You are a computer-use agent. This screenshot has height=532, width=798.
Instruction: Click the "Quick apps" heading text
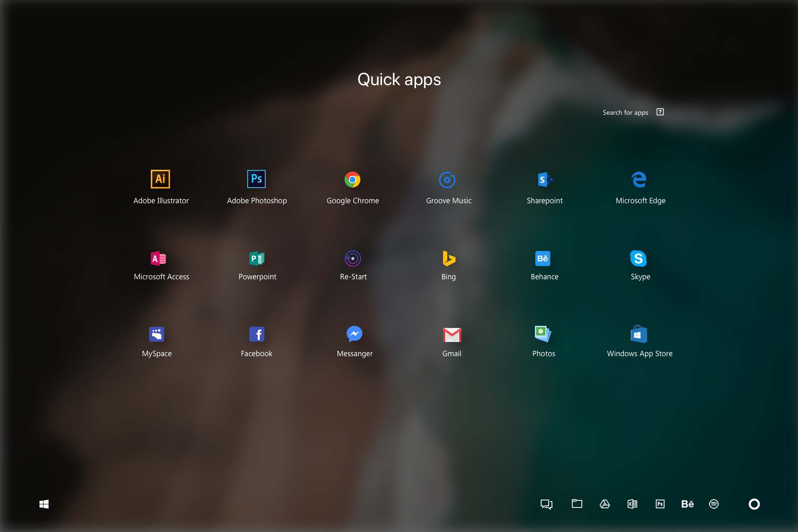[x=399, y=79]
